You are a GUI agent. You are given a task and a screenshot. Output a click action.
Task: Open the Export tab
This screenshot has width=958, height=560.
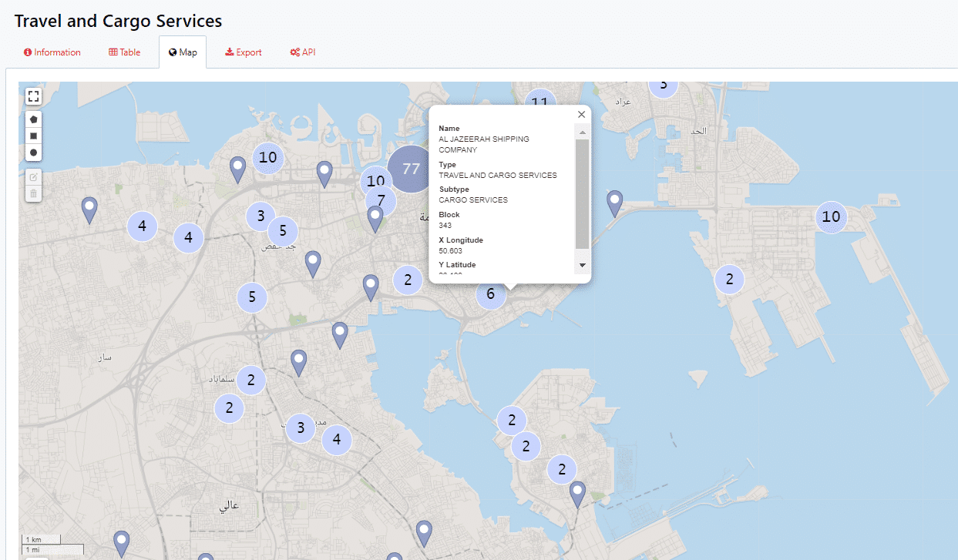pos(244,52)
